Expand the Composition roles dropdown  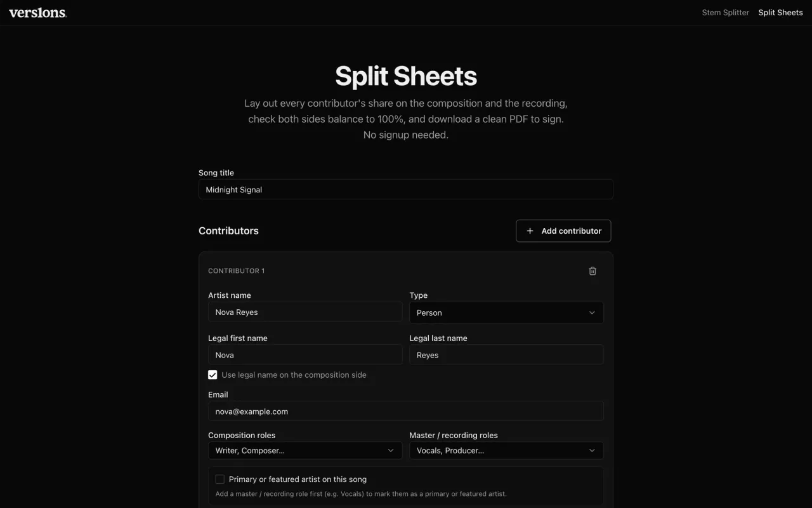(x=305, y=450)
